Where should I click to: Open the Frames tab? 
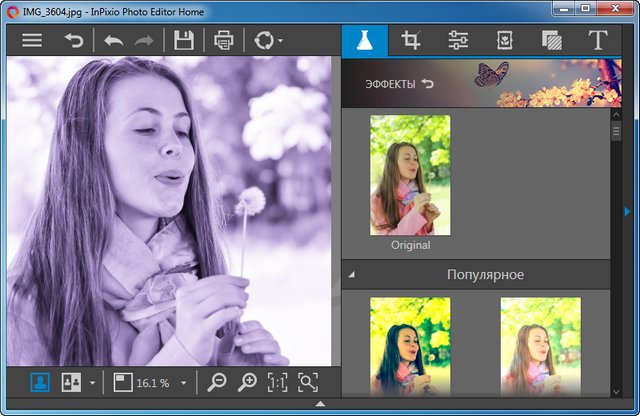coord(505,40)
